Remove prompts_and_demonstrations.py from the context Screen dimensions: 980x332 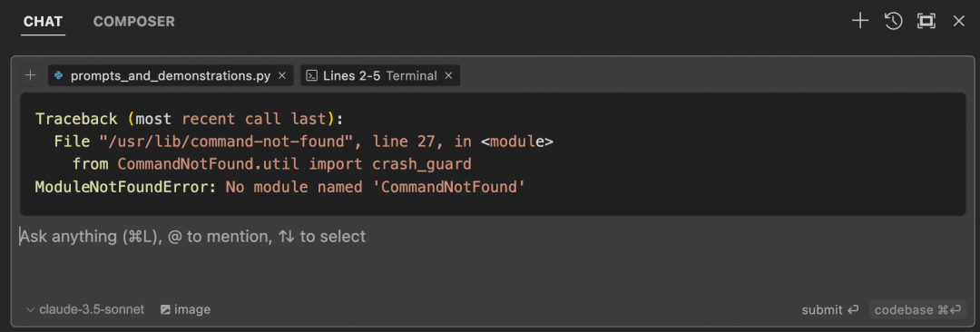pos(282,75)
